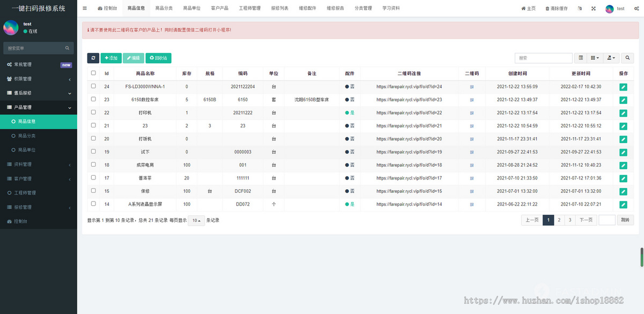Viewport: 644px width, 314px height.
Task: Select the checkbox for 6150数控车床
Action: [93, 100]
